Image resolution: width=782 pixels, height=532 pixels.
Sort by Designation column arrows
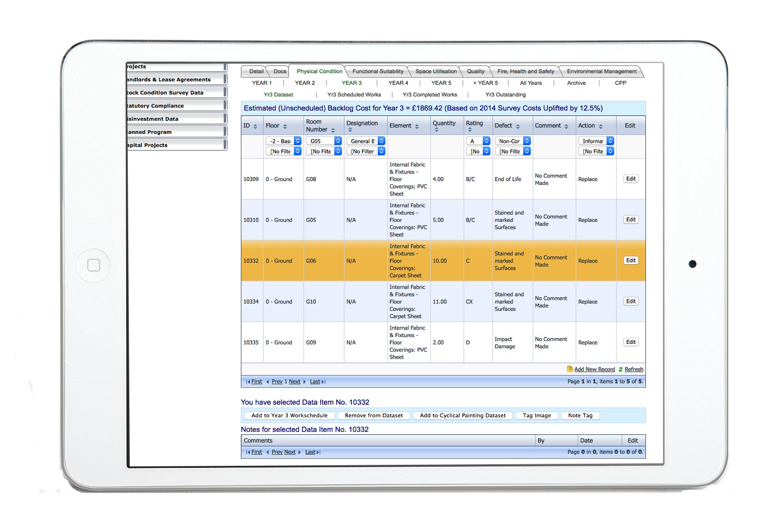click(x=350, y=130)
